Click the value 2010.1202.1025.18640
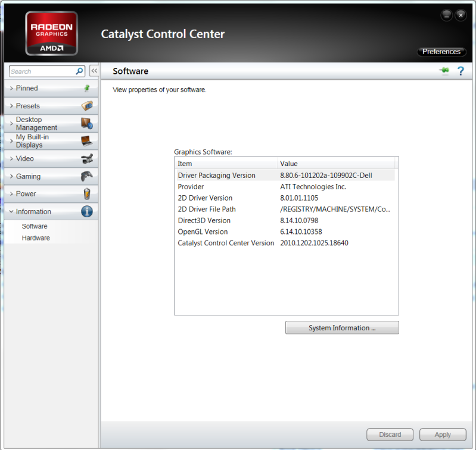This screenshot has width=476, height=450. coord(314,243)
